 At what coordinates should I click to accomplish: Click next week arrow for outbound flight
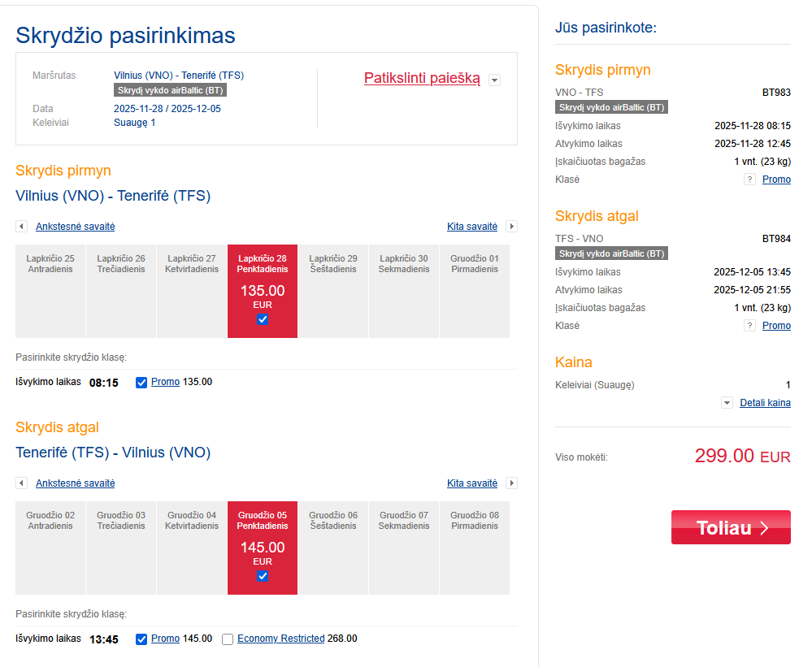(x=512, y=227)
